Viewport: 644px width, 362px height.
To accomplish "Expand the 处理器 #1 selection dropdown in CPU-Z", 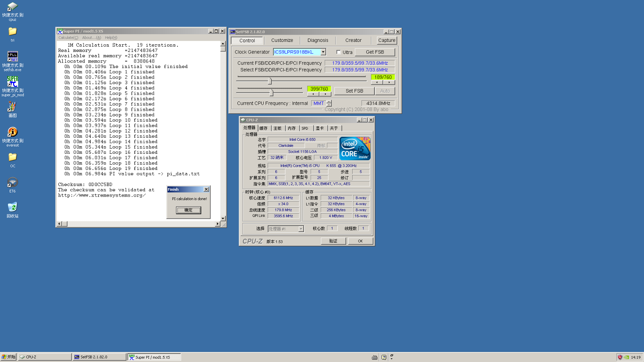I will pos(301,229).
